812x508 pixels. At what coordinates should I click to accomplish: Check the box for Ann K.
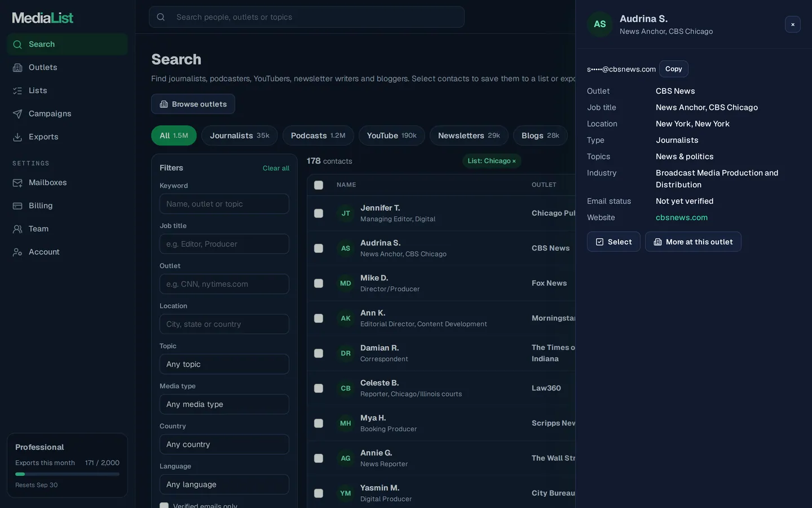[319, 318]
